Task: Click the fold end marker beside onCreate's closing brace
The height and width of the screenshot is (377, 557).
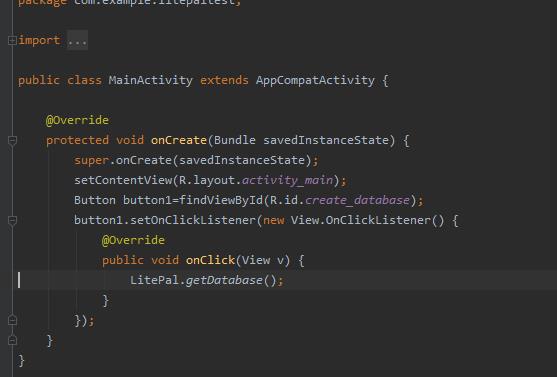Action: (x=12, y=340)
